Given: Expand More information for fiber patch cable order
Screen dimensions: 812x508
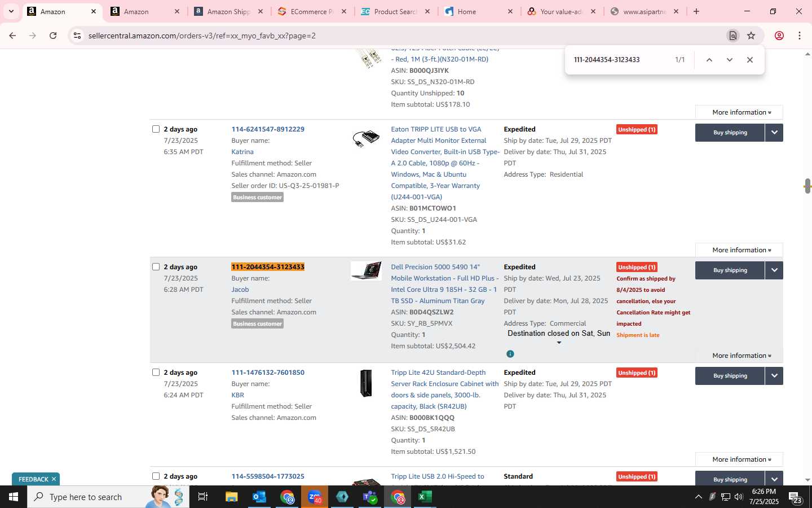Looking at the screenshot, I should pyautogui.click(x=739, y=112).
